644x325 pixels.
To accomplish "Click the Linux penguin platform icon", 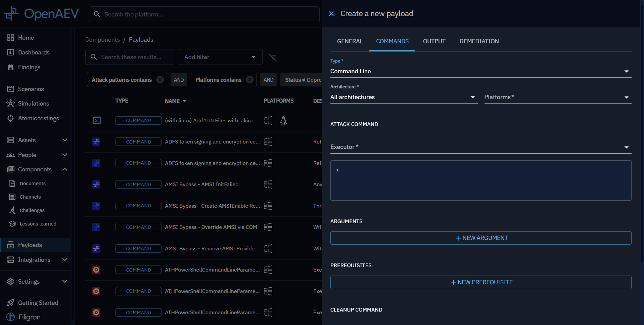I will click(x=283, y=121).
